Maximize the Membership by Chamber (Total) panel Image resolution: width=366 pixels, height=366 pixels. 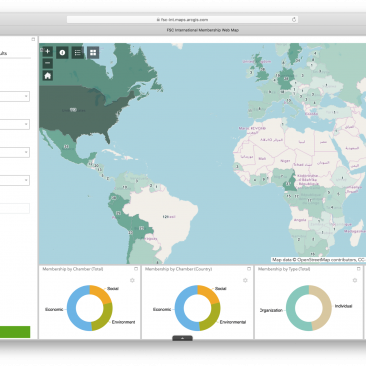point(136,269)
